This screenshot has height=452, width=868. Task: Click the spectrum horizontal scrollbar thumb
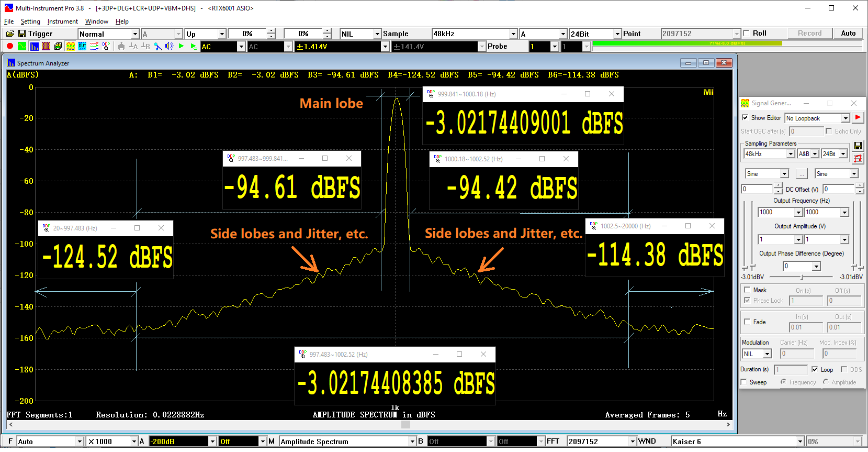(405, 425)
